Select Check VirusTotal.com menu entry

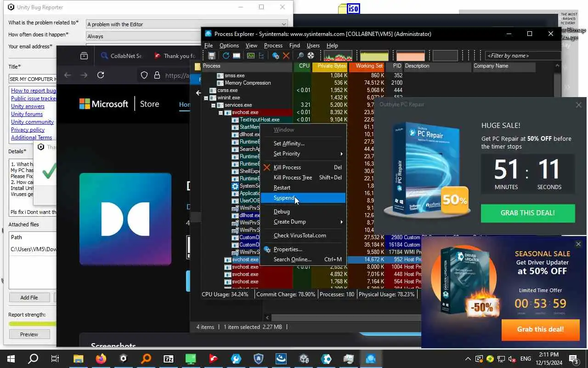[303, 236]
